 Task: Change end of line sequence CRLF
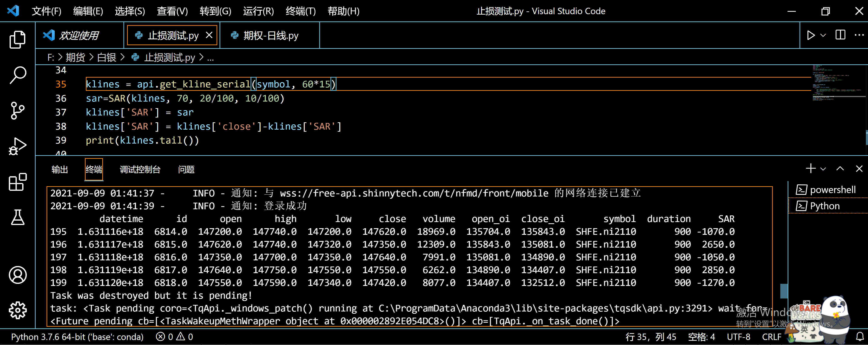click(x=771, y=337)
